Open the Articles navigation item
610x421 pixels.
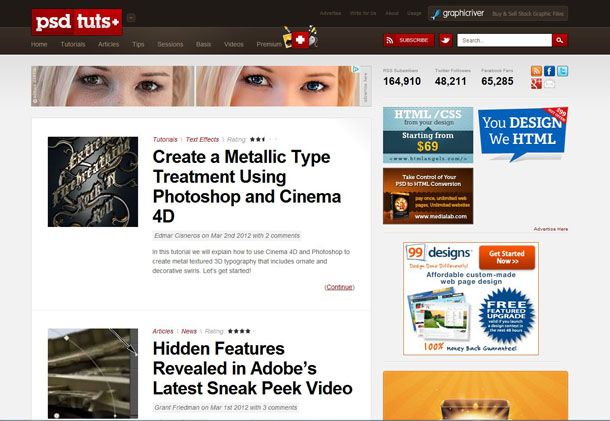pyautogui.click(x=109, y=44)
